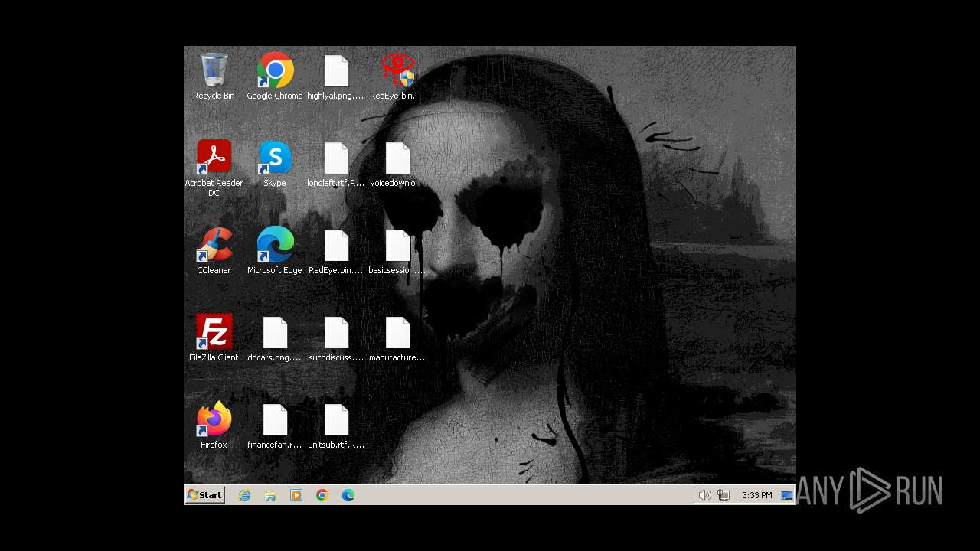Open the volume speaker tray icon
This screenshot has height=551, width=980.
click(705, 495)
